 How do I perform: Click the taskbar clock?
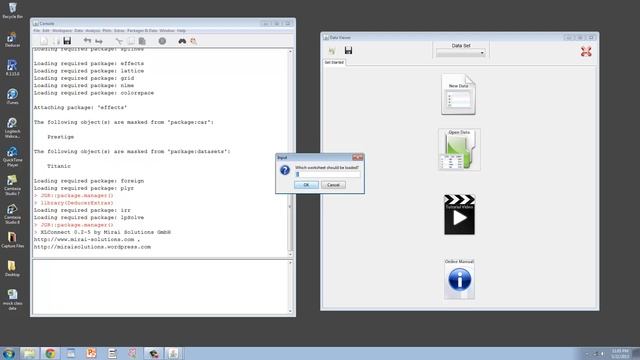click(x=620, y=353)
